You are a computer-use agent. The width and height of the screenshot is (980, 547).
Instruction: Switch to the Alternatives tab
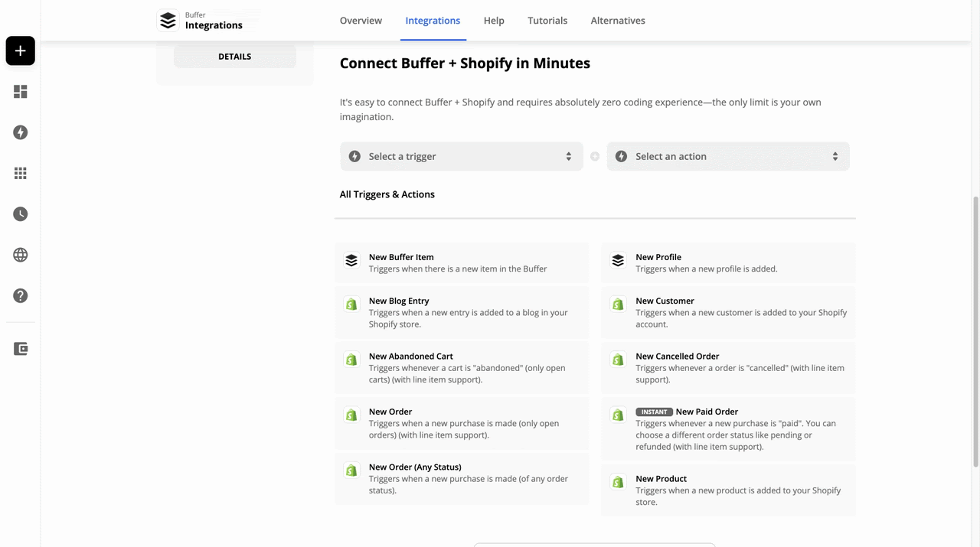click(x=618, y=21)
